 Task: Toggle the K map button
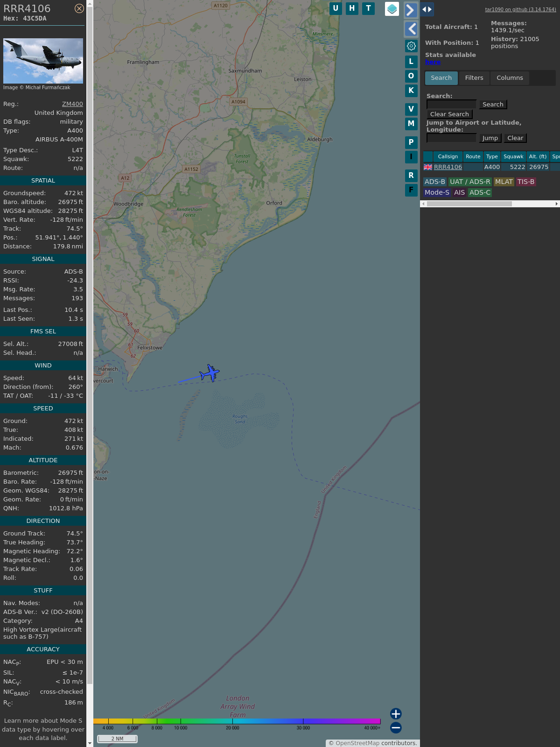coord(411,91)
